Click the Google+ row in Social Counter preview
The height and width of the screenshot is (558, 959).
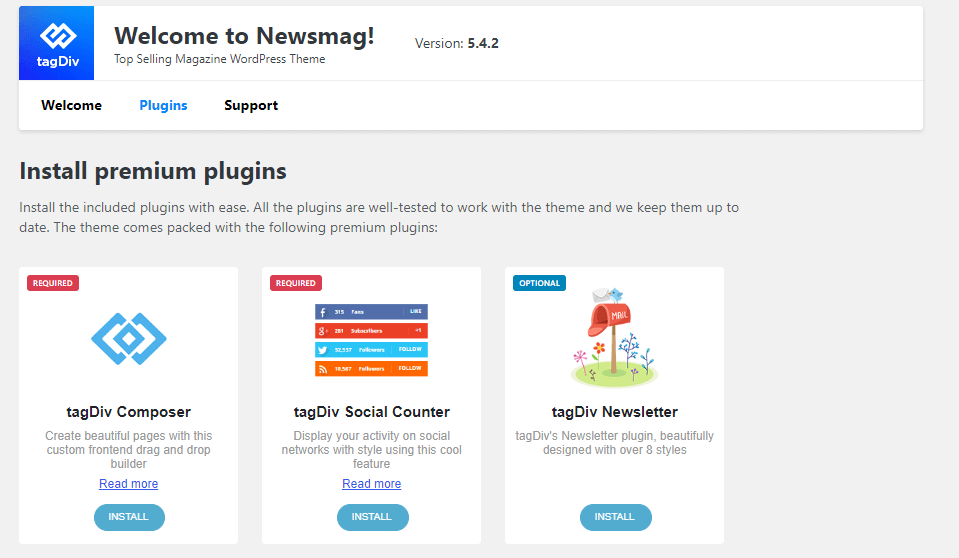click(371, 330)
